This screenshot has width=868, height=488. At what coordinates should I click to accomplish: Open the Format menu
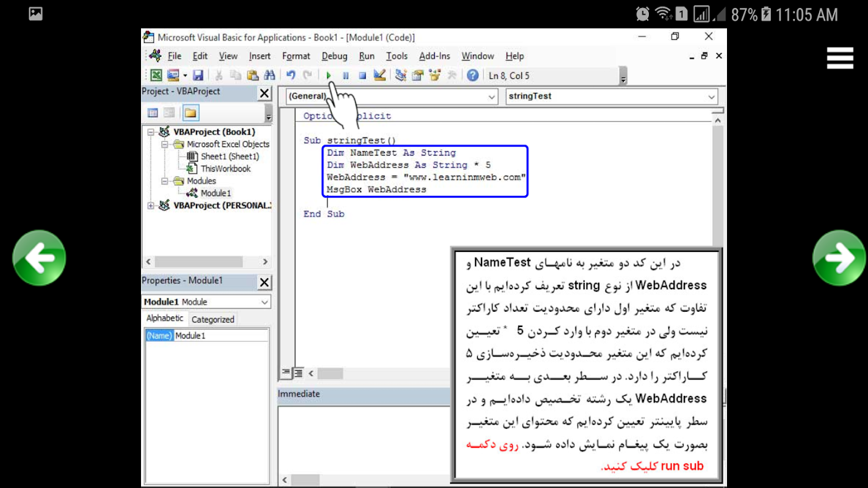tap(296, 56)
